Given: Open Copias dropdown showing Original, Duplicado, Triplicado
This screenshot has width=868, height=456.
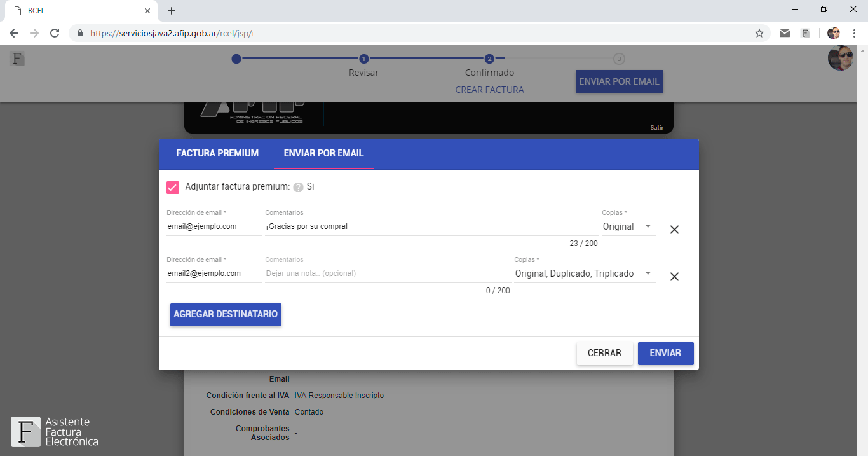Looking at the screenshot, I should [x=585, y=273].
